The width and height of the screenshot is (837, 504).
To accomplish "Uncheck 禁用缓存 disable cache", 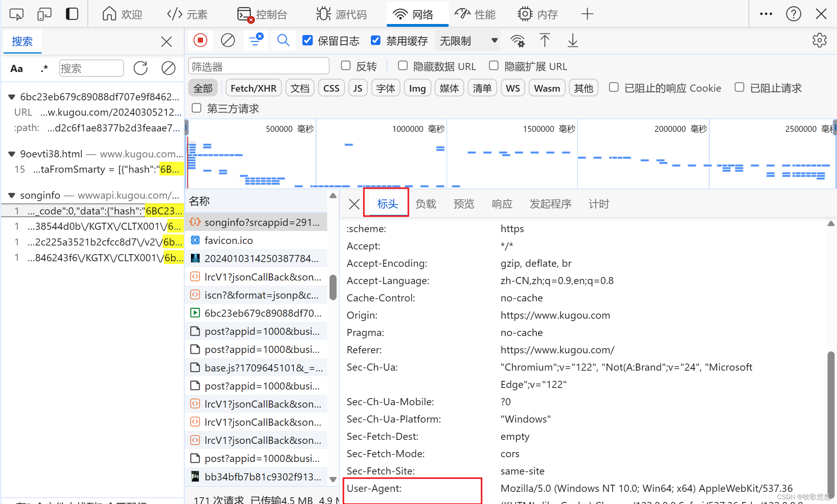I will tap(376, 41).
